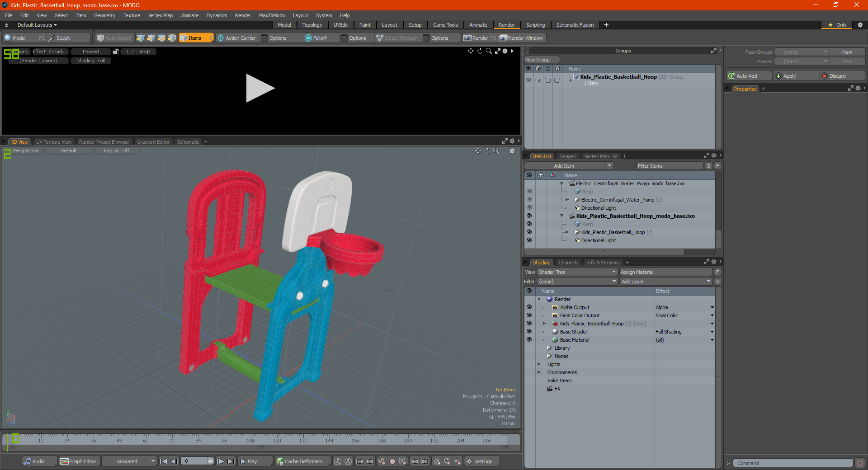Hide the Kids_Plastic_Basketball_Hoop_modo_base.lxo scene
The width and height of the screenshot is (868, 470).
click(x=529, y=216)
